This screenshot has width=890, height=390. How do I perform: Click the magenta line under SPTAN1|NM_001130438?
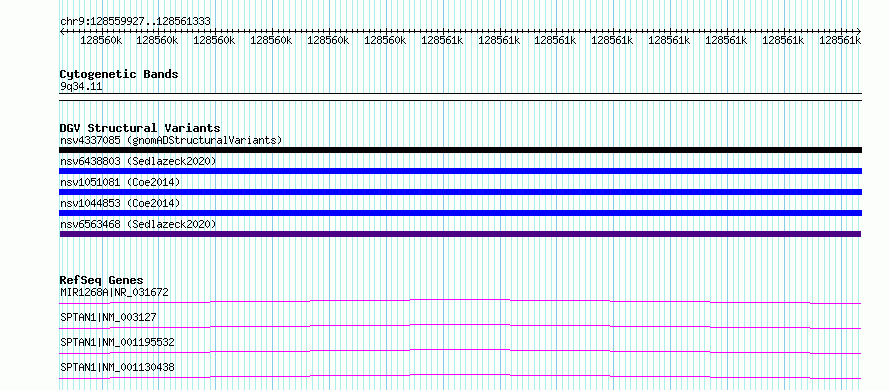coord(460,376)
